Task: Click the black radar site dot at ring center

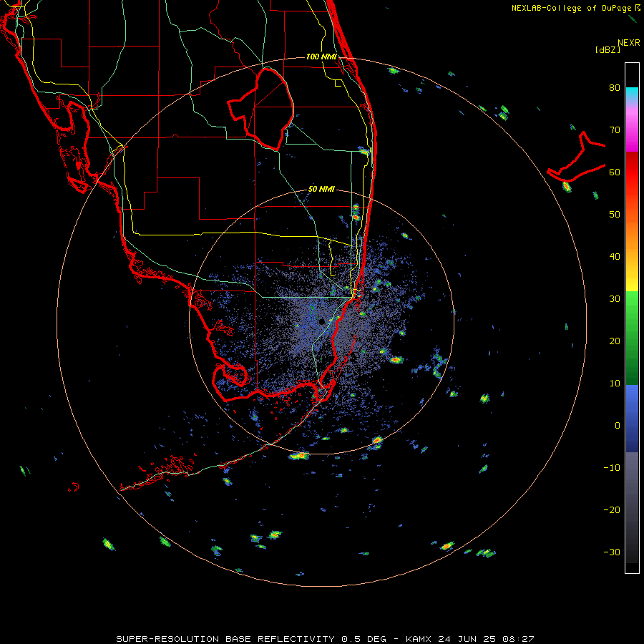Action: point(321,321)
